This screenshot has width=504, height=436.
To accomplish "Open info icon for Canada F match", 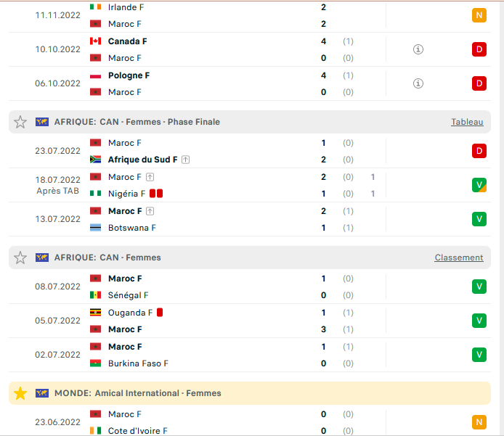I will click(418, 49).
